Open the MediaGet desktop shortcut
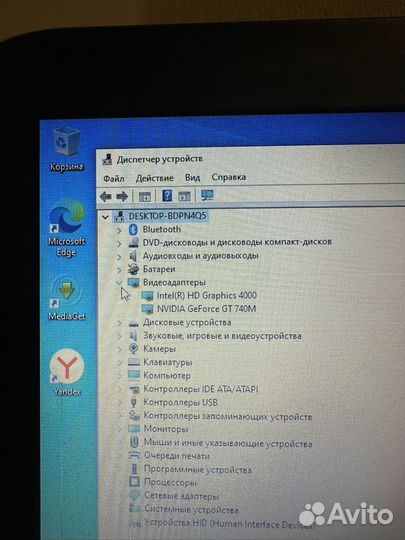The image size is (405, 540). 66,298
